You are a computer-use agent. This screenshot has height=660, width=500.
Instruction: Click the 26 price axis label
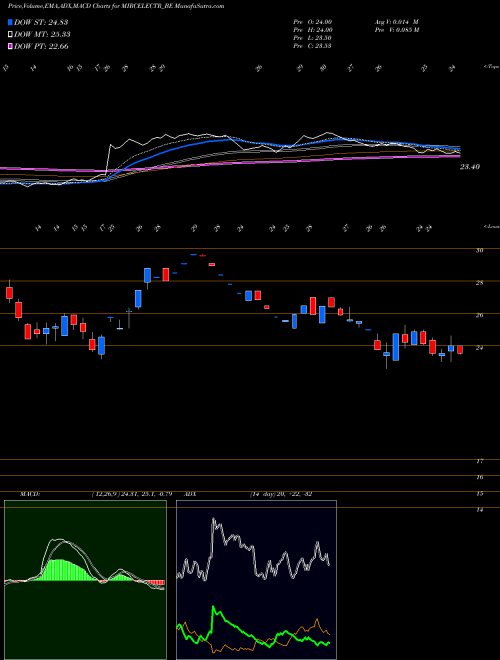tap(479, 316)
